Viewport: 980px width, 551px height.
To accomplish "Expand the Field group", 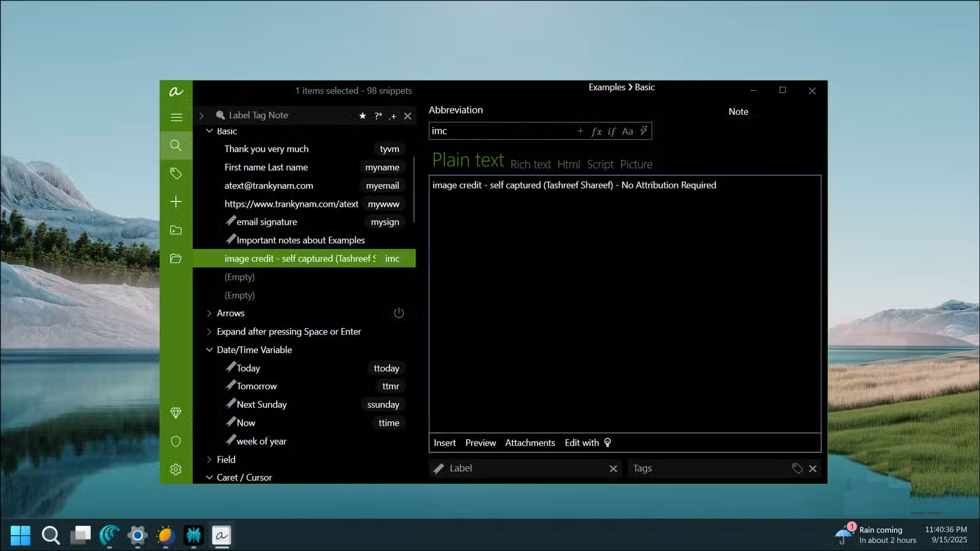I will pyautogui.click(x=208, y=459).
